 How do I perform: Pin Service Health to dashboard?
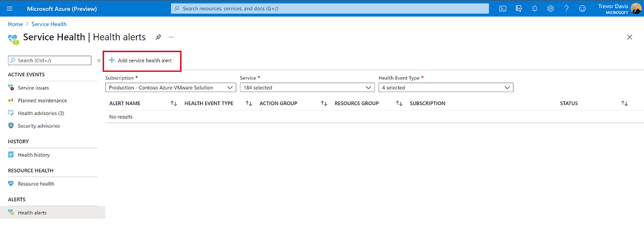[x=158, y=37]
